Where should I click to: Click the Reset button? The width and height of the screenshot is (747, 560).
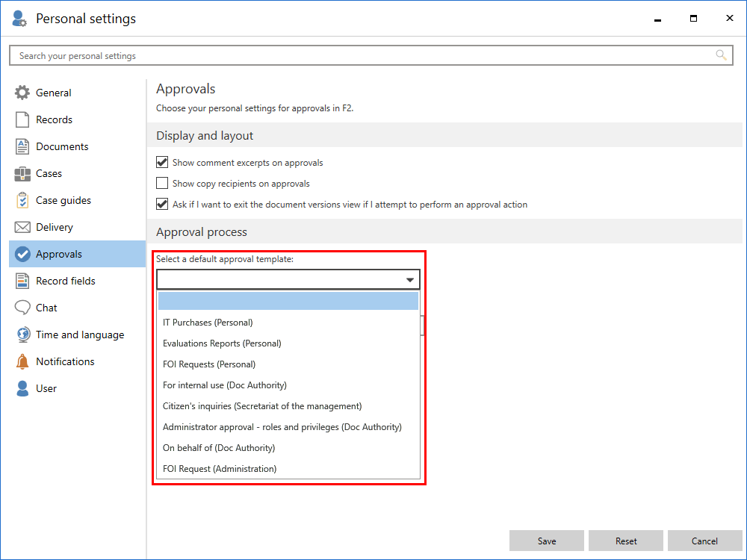625,541
